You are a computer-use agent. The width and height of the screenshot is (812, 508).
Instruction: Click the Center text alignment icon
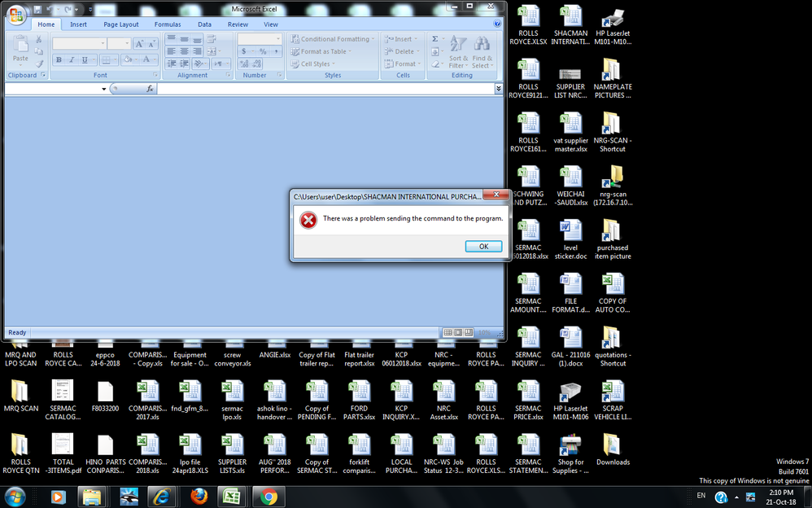[x=184, y=51]
